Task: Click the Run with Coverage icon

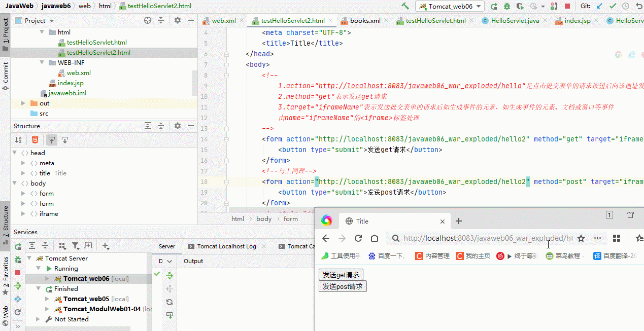Action: pyautogui.click(x=520, y=6)
